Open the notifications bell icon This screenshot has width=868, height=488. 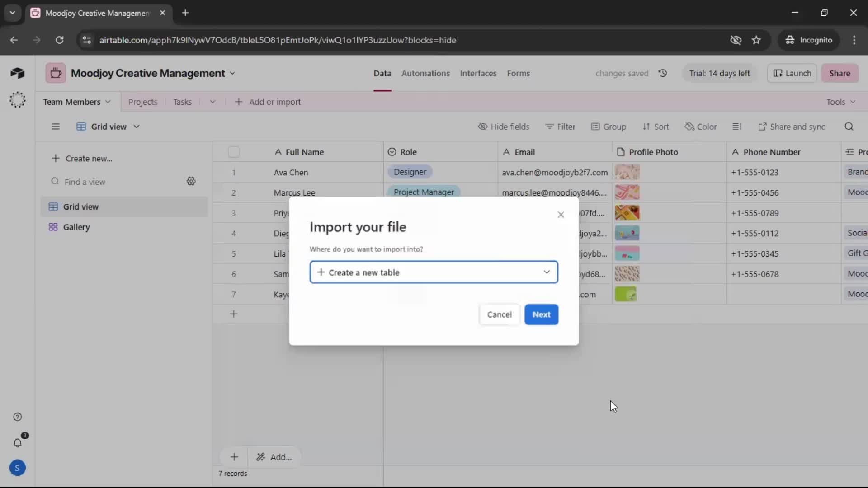click(x=17, y=443)
